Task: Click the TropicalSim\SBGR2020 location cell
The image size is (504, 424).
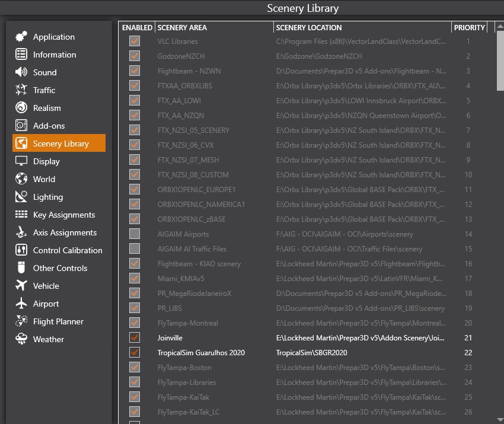Action: click(311, 353)
